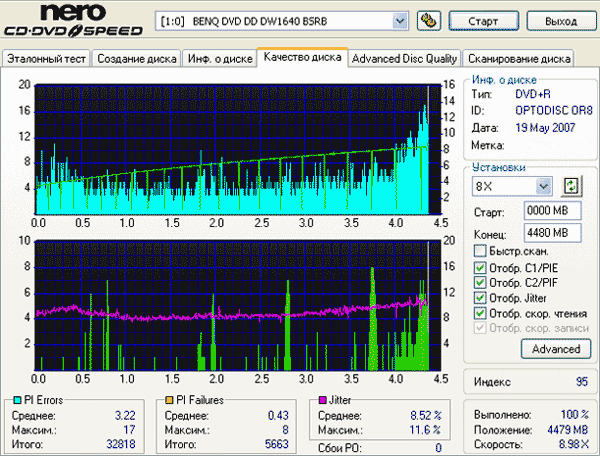Click the Сбои PO value 0

pos(439,448)
